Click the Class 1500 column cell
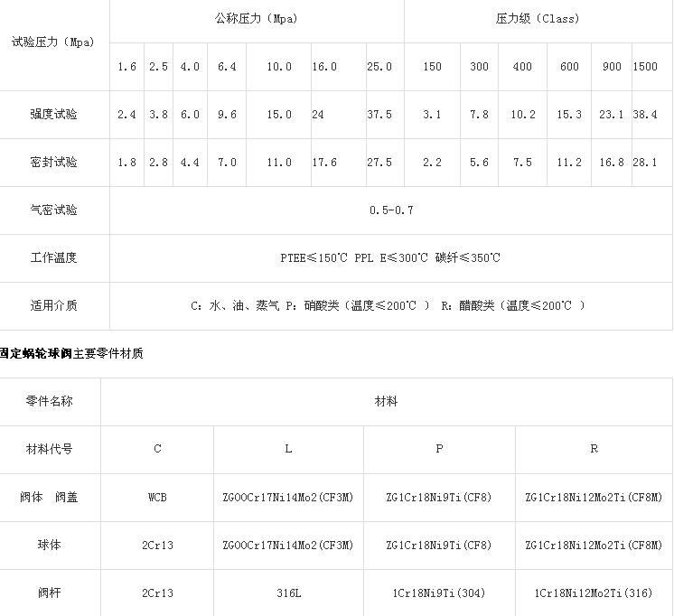Screen dimensions: 674x616 pyautogui.click(x=645, y=67)
